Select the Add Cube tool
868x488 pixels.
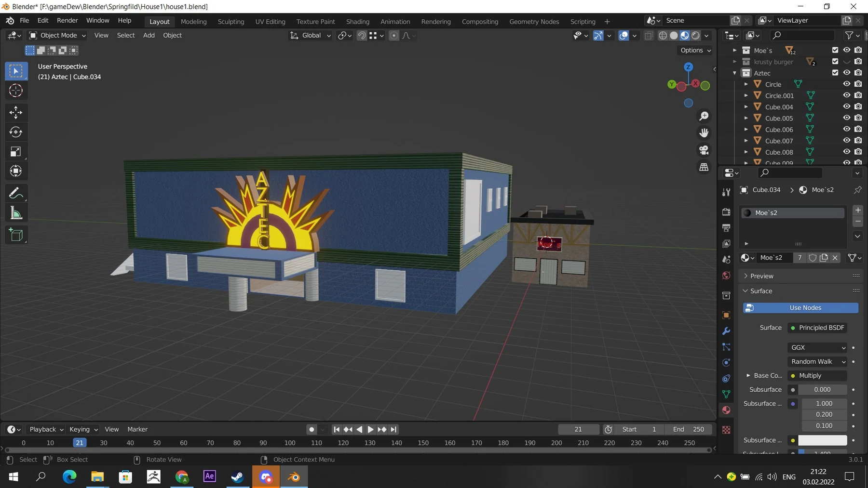click(16, 235)
